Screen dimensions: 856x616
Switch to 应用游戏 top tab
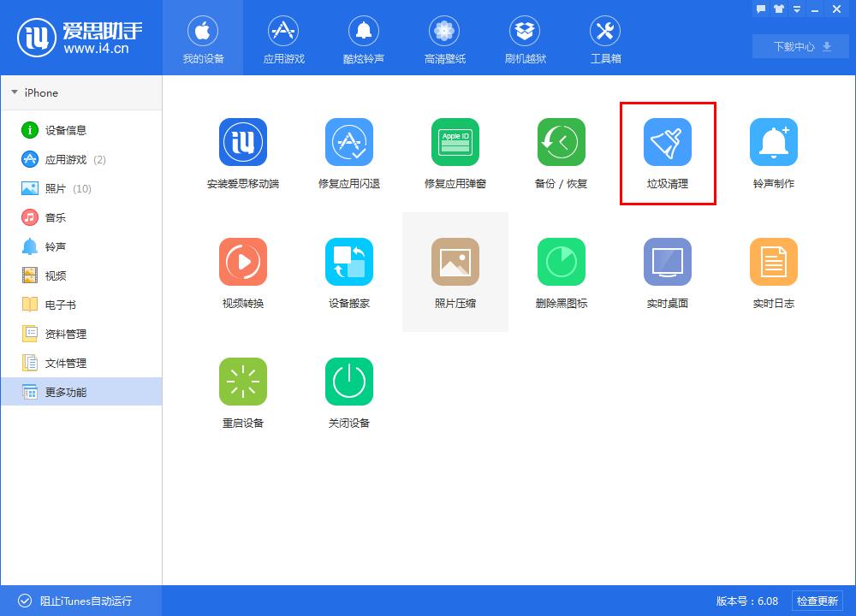tap(283, 39)
